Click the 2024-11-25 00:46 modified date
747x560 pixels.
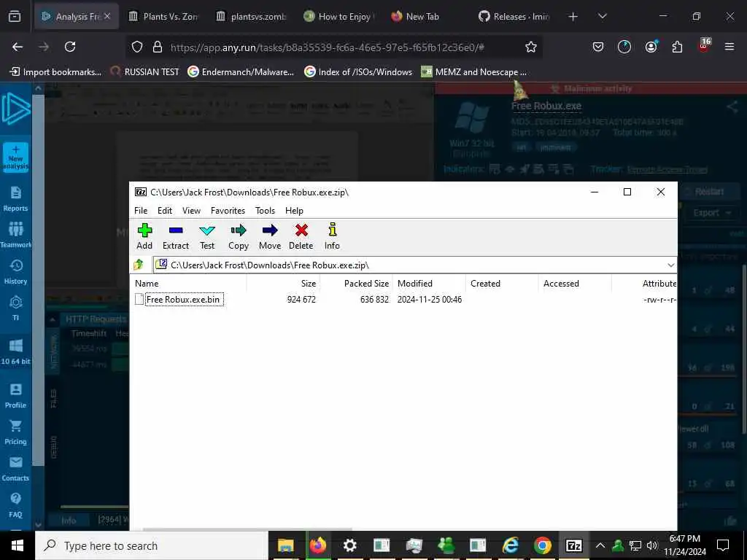point(429,300)
